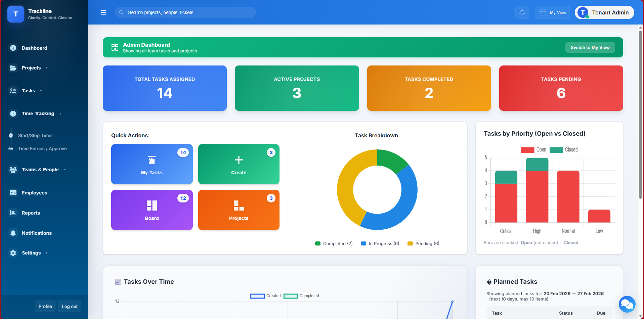Toggle the Created series legend
This screenshot has width=644, height=319.
(265, 296)
